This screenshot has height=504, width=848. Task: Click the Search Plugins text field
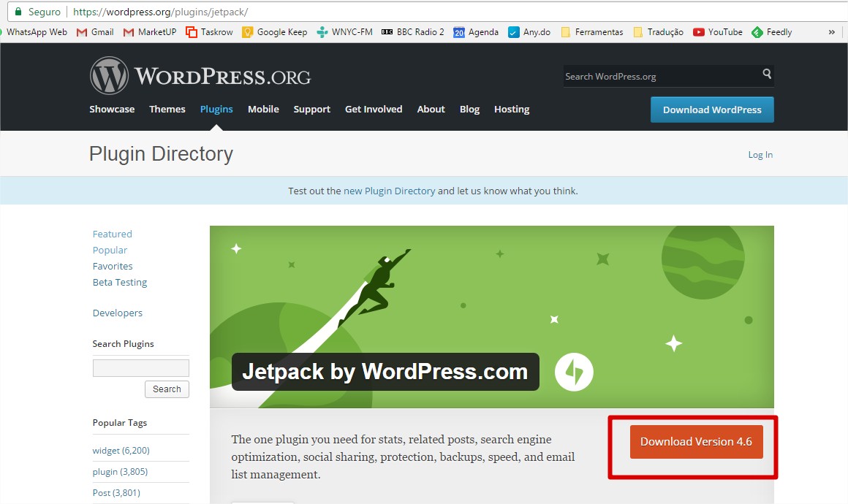tap(140, 368)
